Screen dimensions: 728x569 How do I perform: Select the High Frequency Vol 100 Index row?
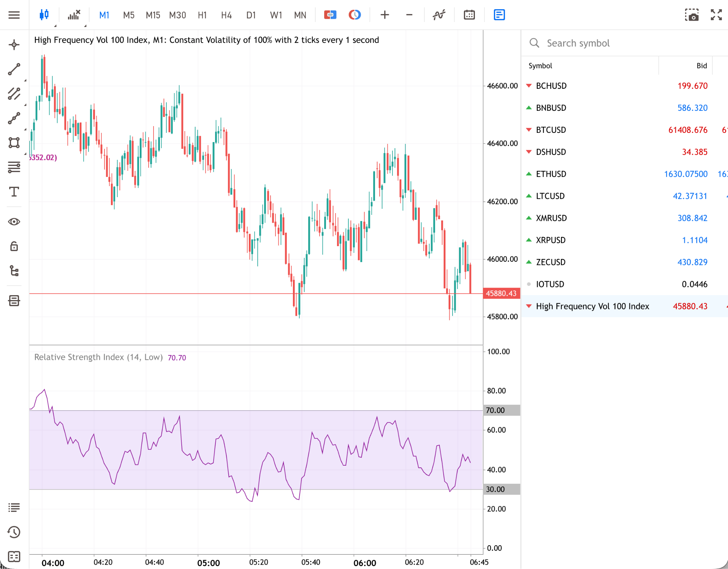[x=625, y=306]
